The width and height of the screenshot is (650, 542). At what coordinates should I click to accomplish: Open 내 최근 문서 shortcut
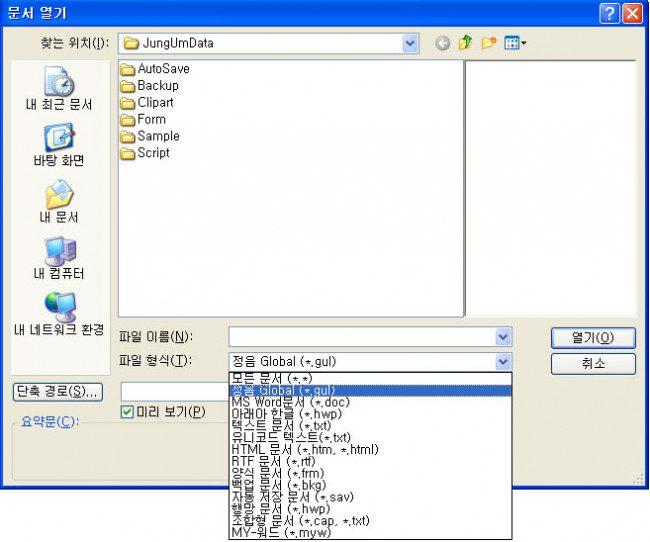(59, 88)
